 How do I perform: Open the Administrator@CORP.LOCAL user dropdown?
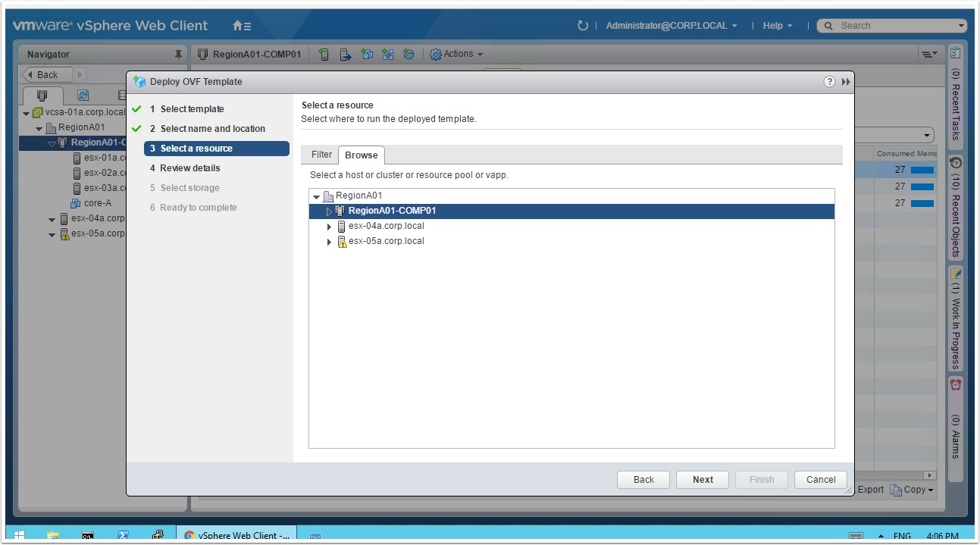coord(672,26)
